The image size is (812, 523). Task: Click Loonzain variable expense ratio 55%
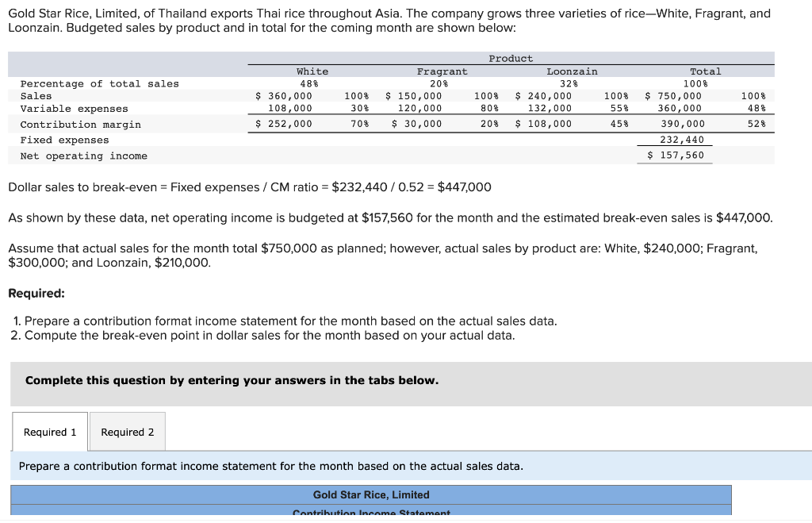point(619,109)
